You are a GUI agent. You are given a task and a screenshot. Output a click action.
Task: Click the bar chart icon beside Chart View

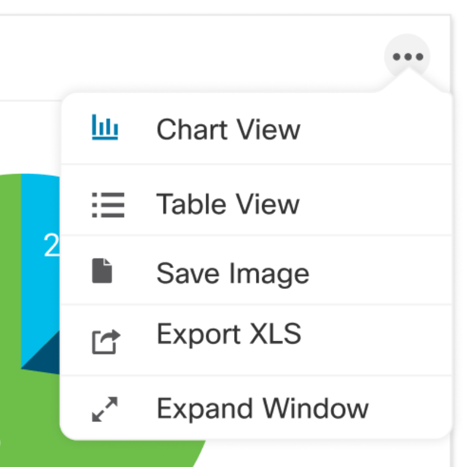(105, 128)
